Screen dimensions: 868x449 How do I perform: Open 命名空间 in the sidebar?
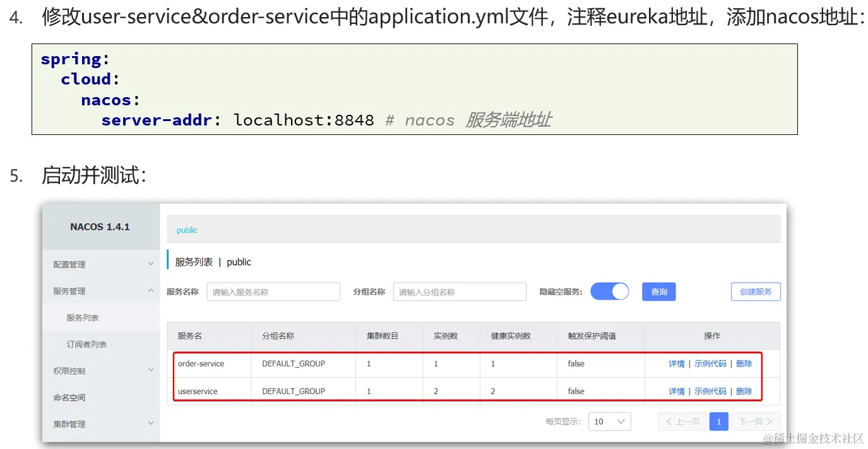pyautogui.click(x=69, y=397)
